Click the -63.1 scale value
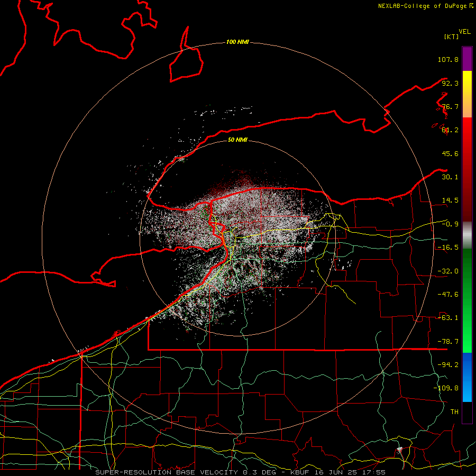 (x=448, y=318)
